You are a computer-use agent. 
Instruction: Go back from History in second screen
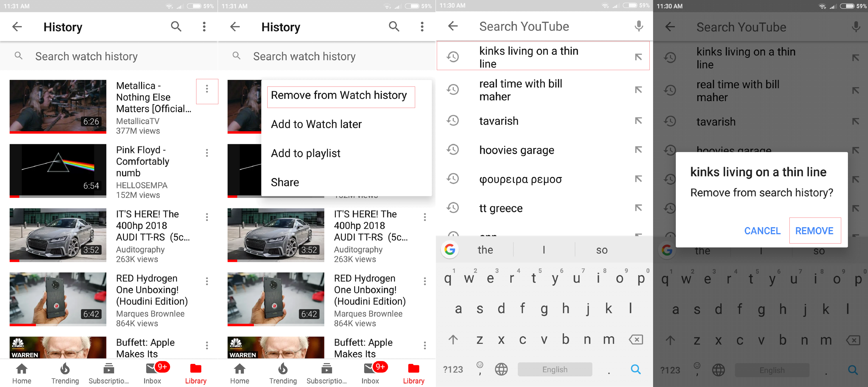[235, 27]
